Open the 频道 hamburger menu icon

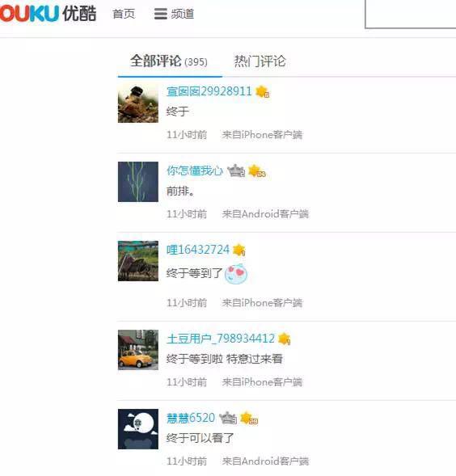pos(160,14)
